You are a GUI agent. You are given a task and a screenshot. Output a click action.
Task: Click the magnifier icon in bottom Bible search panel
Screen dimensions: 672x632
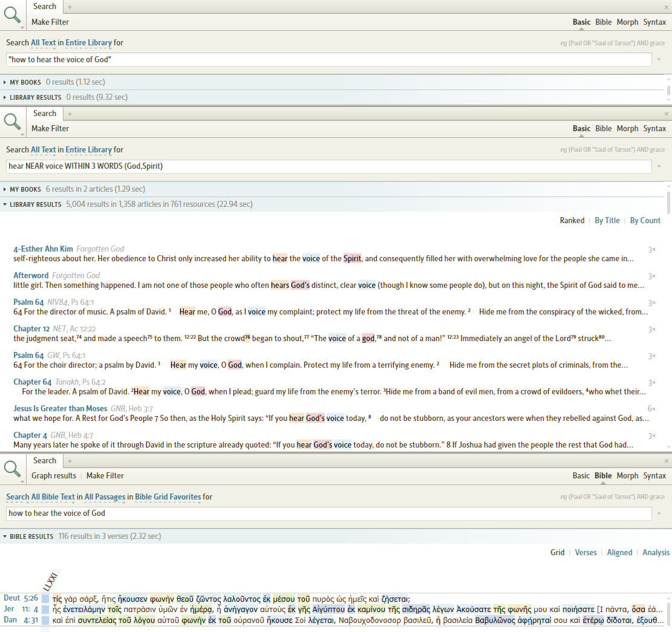click(x=12, y=469)
